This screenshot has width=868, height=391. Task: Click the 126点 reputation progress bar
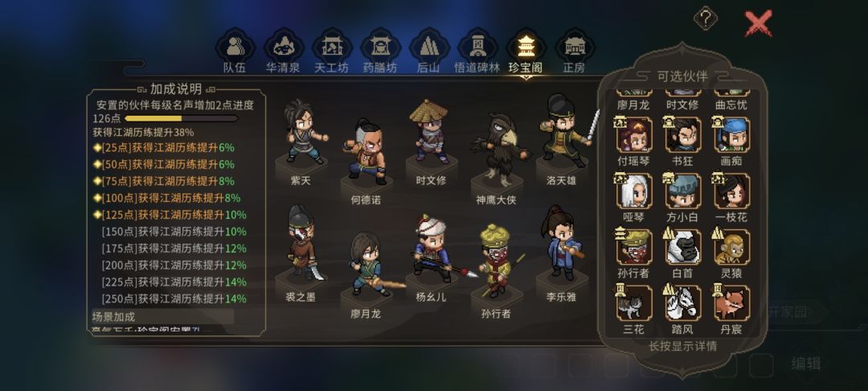pos(182,118)
